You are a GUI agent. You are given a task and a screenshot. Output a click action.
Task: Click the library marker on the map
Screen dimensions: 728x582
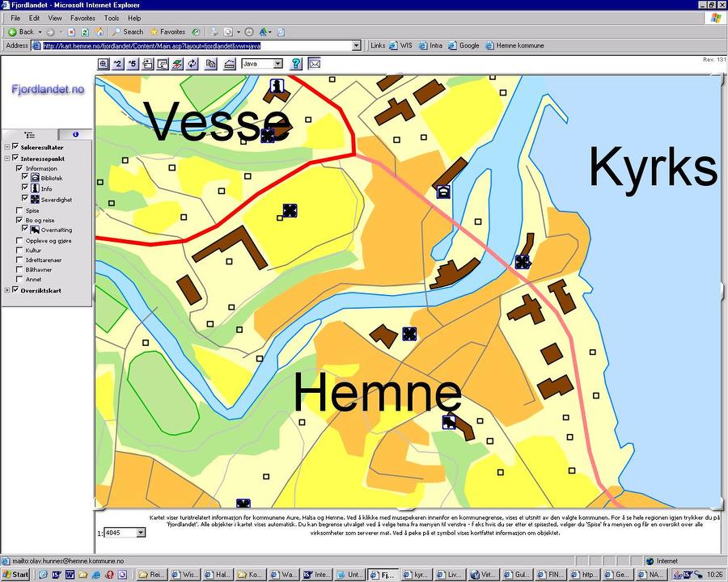coord(443,192)
